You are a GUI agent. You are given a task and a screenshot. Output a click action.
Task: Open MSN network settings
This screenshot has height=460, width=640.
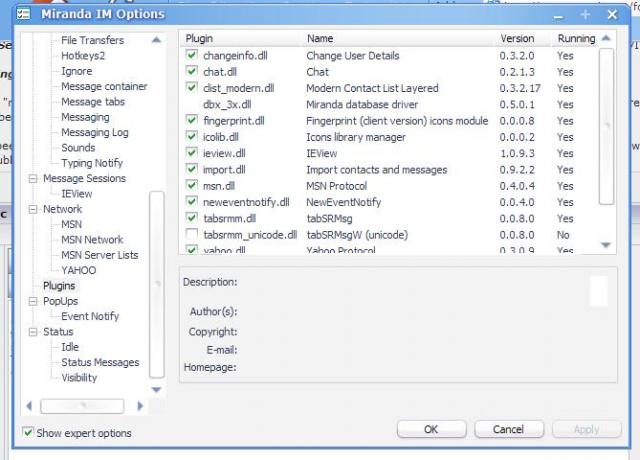click(71, 224)
